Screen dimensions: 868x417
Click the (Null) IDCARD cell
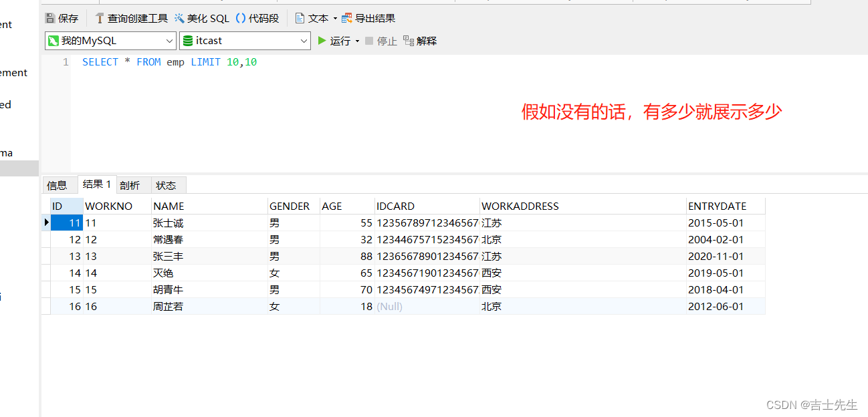pyautogui.click(x=427, y=306)
